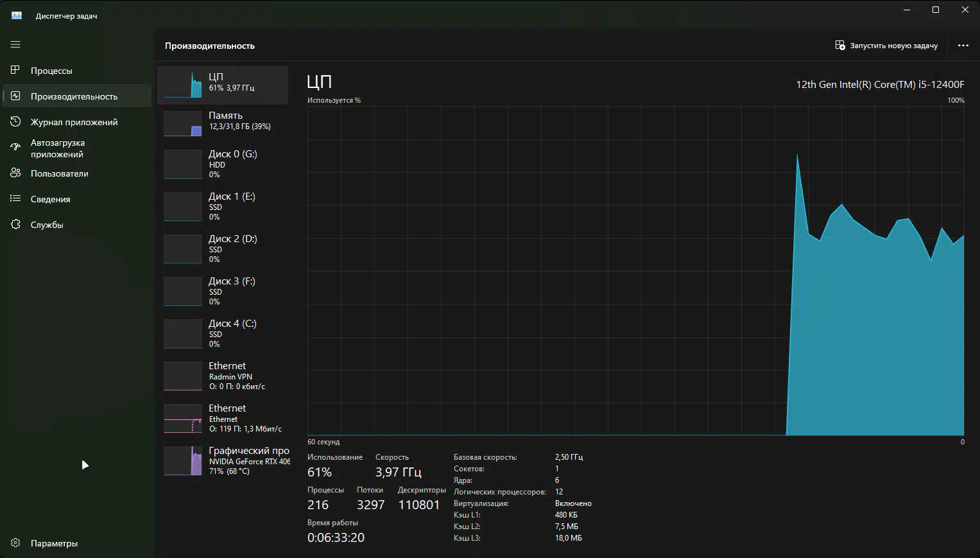Viewport: 980px width, 558px height.
Task: Click the Виртуализация Включено value
Action: (x=573, y=503)
